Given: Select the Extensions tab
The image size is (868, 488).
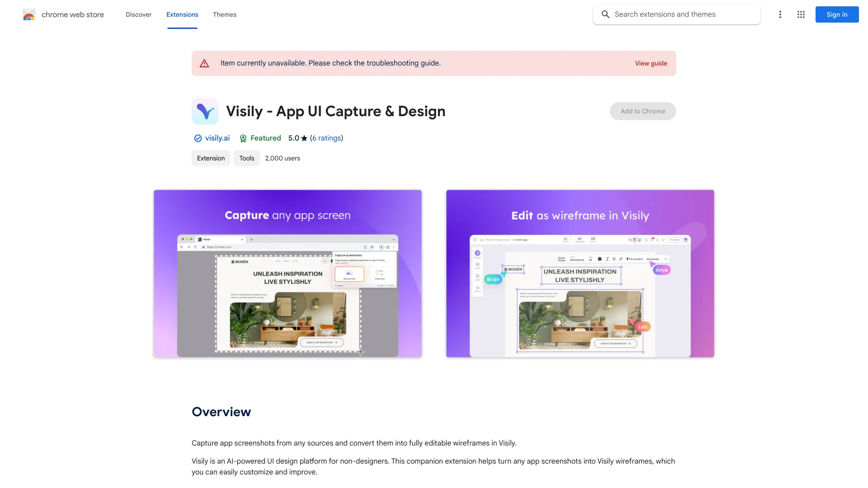Looking at the screenshot, I should [x=182, y=14].
